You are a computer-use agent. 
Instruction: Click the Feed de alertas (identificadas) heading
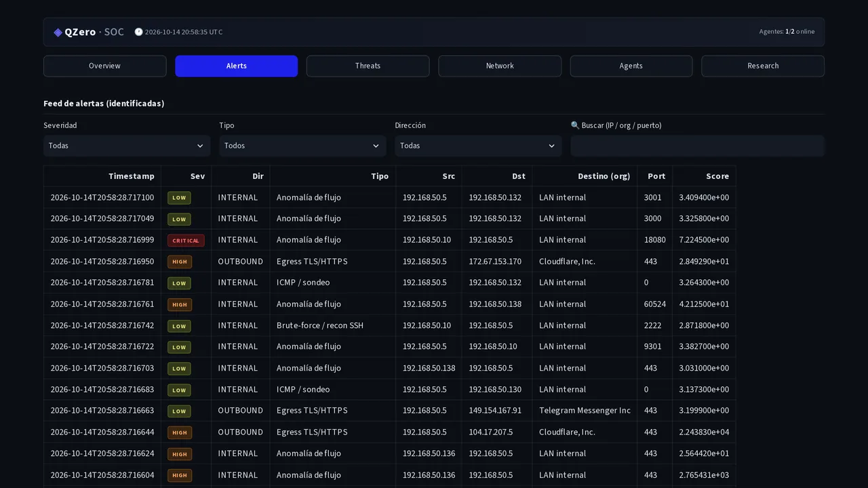point(104,104)
